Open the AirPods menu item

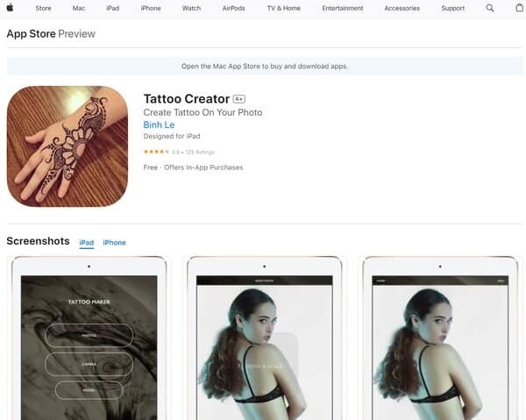coord(233,9)
